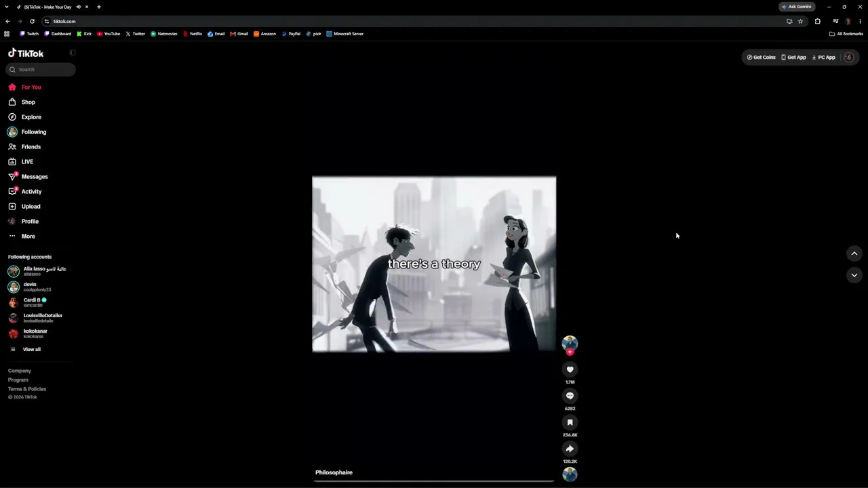Image resolution: width=868 pixels, height=488 pixels.
Task: Open the media controls button
Action: (835, 22)
